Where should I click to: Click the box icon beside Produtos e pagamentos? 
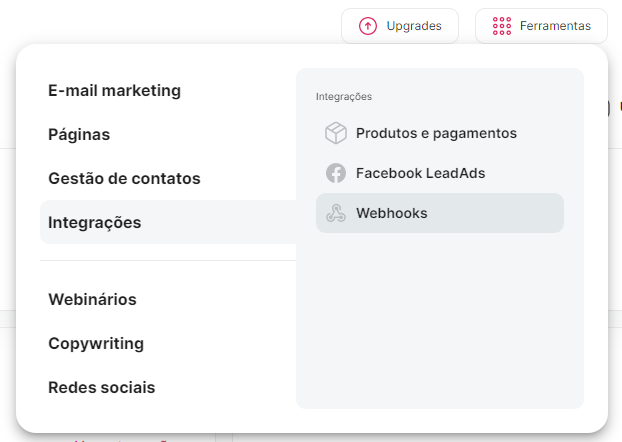tap(335, 133)
